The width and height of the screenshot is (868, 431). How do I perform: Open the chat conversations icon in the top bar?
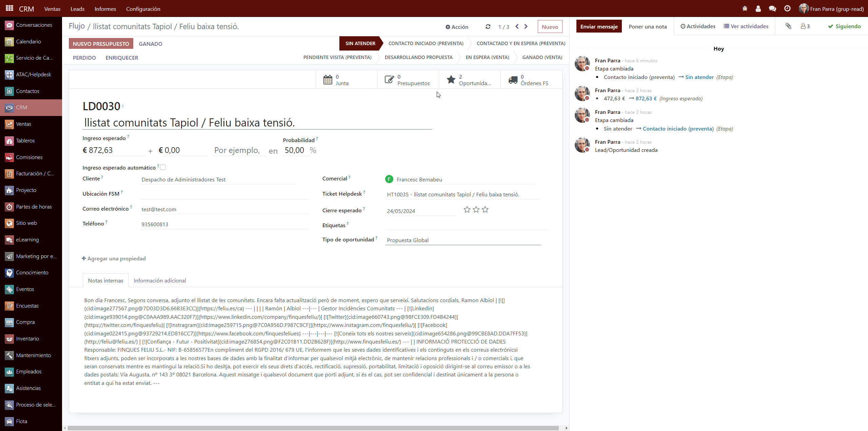point(772,9)
